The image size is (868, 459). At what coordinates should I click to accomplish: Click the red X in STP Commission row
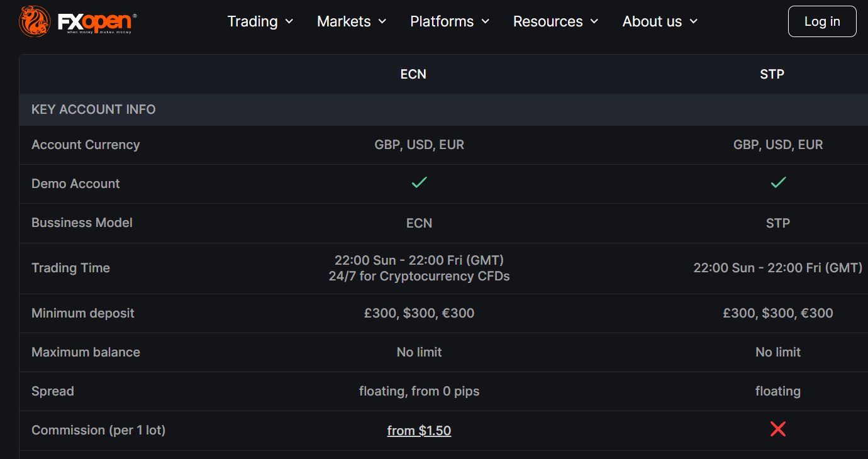coord(778,429)
